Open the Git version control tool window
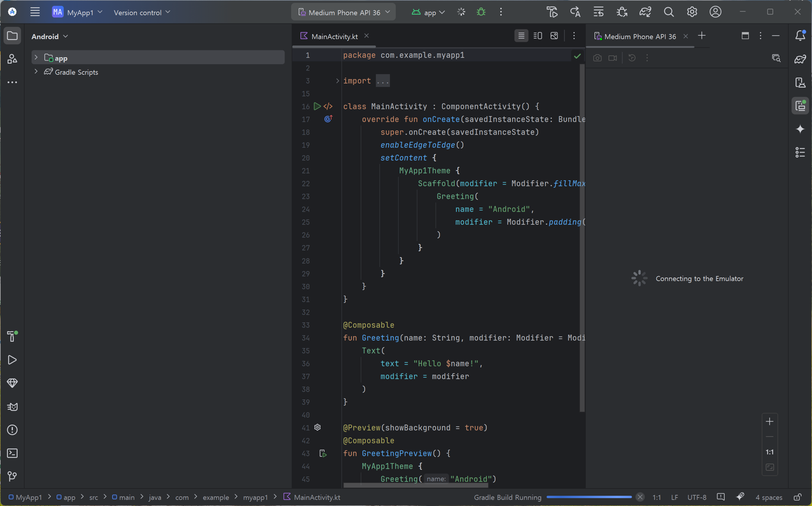The image size is (812, 506). pos(12,476)
